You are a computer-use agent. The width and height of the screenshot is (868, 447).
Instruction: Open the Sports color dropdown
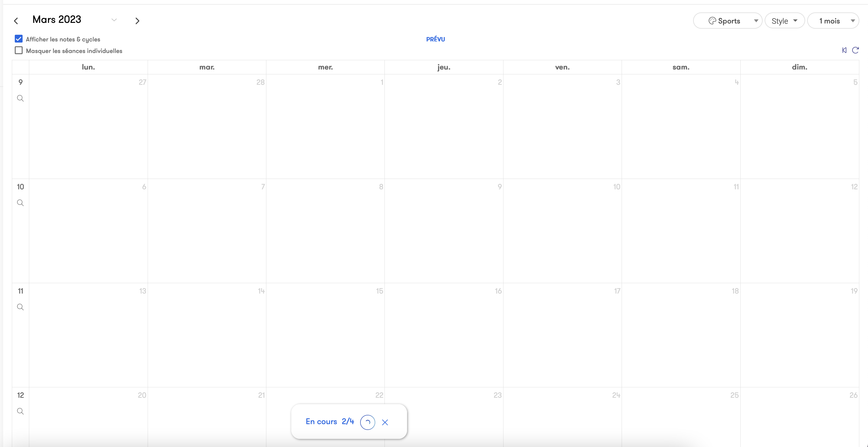727,21
